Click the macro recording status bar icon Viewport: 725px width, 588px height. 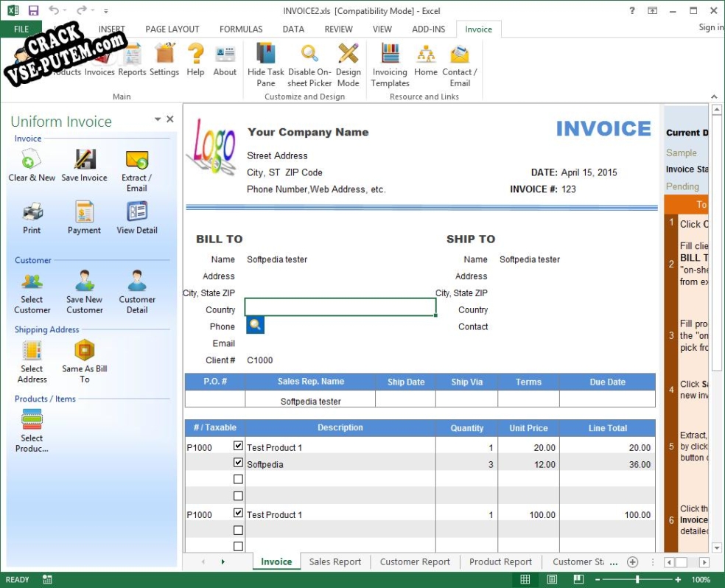(x=47, y=579)
